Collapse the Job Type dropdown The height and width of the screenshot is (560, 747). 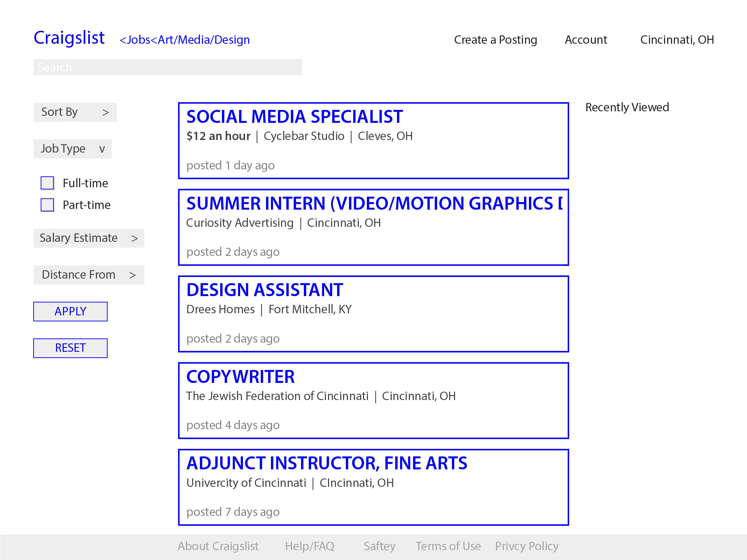point(72,149)
